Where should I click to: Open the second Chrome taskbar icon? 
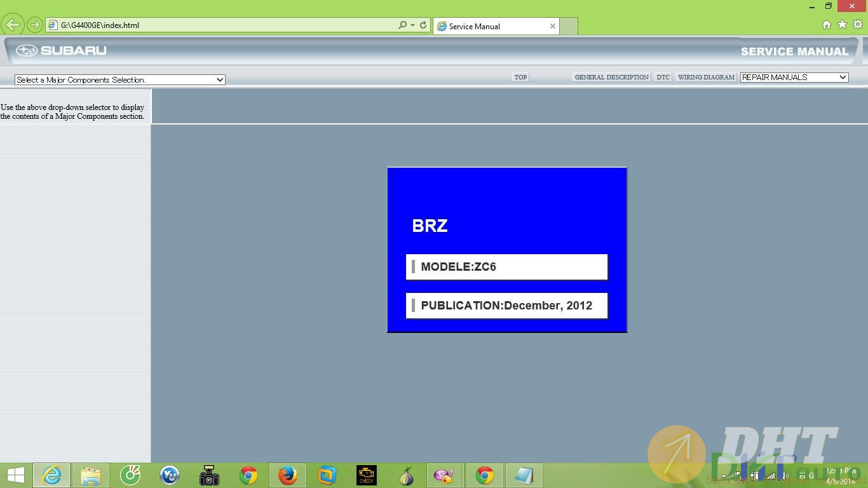485,475
